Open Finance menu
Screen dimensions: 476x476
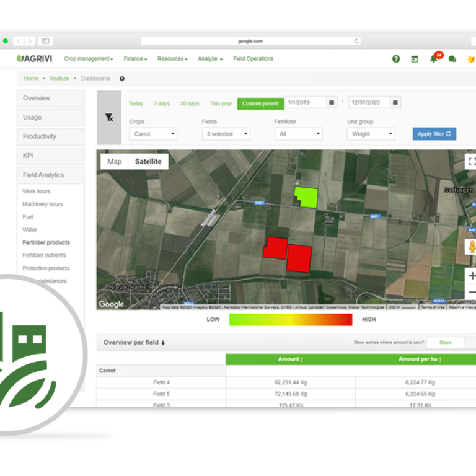coord(135,59)
